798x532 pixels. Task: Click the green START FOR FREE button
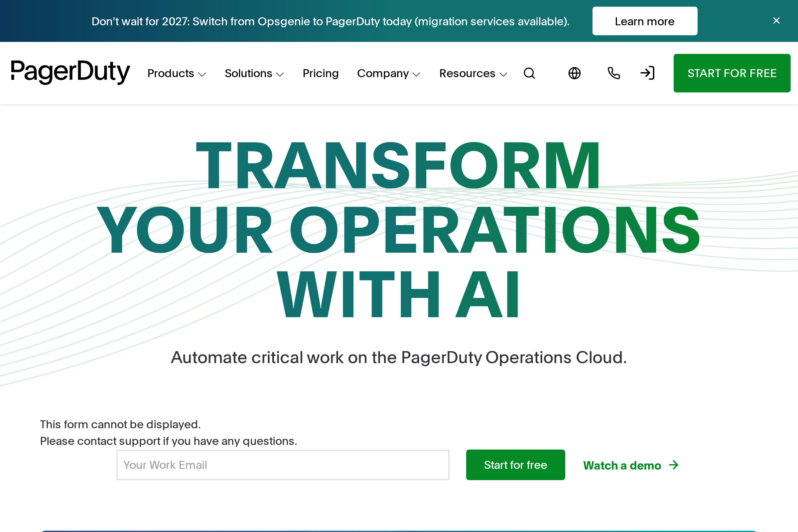coord(732,73)
